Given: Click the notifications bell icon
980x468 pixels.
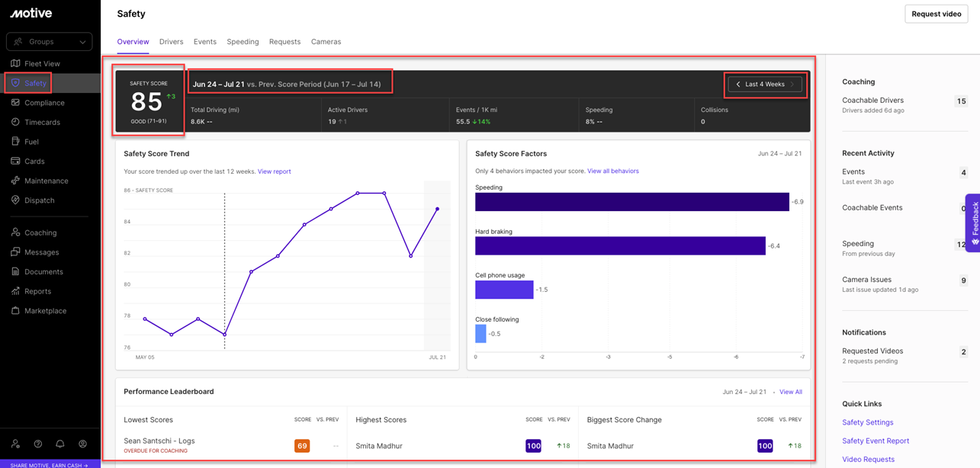Looking at the screenshot, I should click(x=60, y=444).
